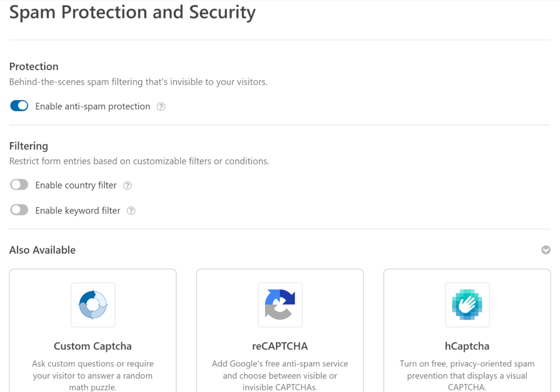560x392 pixels.
Task: Click the 'Spam Protection and Security' heading
Action: tap(132, 12)
